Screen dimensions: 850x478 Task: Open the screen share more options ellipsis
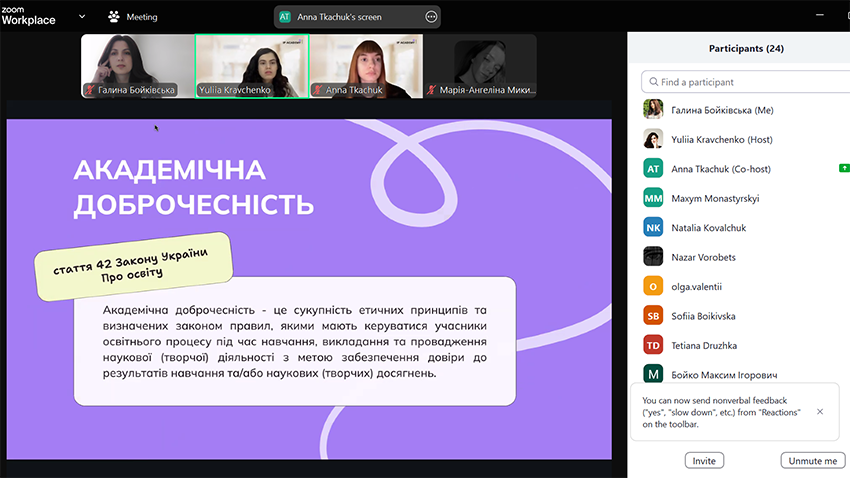(431, 17)
